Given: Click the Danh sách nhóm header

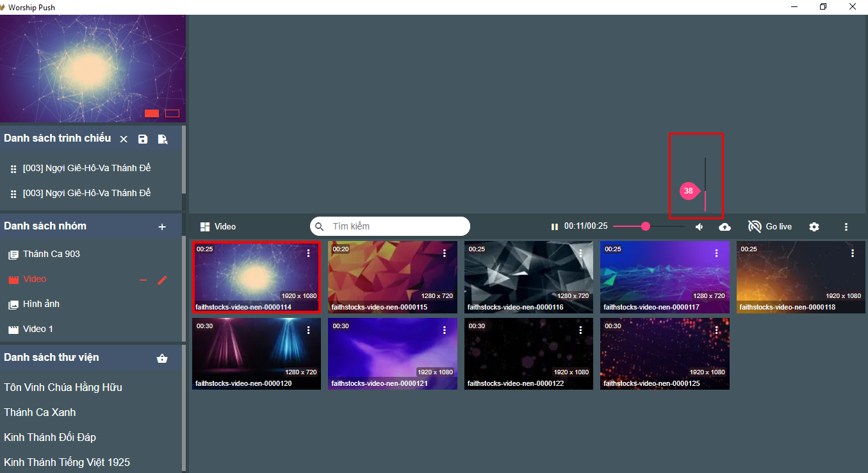Looking at the screenshot, I should coord(45,226).
